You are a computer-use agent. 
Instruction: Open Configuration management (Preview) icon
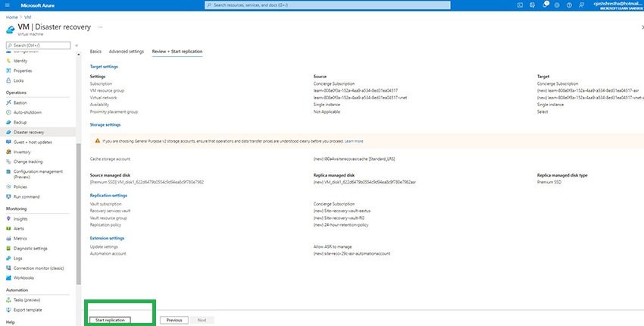(x=9, y=171)
